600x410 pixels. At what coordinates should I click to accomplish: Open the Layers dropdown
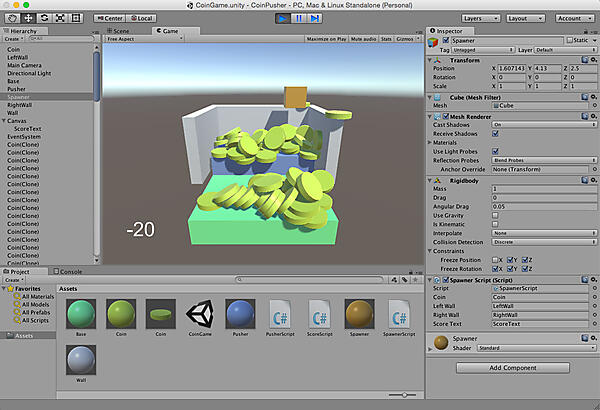[481, 18]
